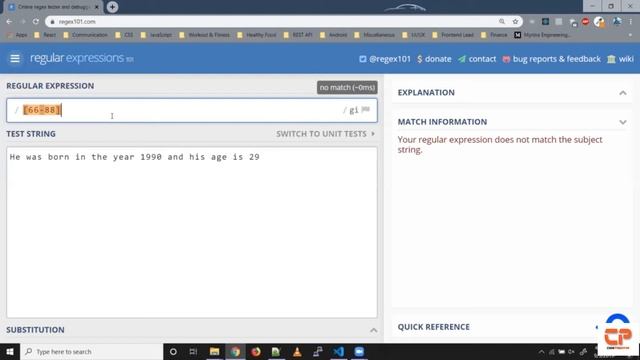Open Task View on the taskbar

pos(193,351)
